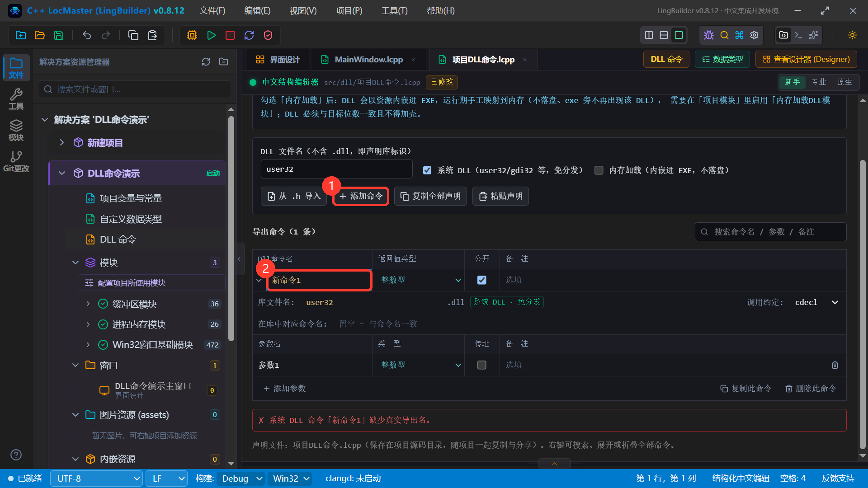Toggle 公开 checkbox for 新命令1
The image size is (868, 488).
[482, 280]
